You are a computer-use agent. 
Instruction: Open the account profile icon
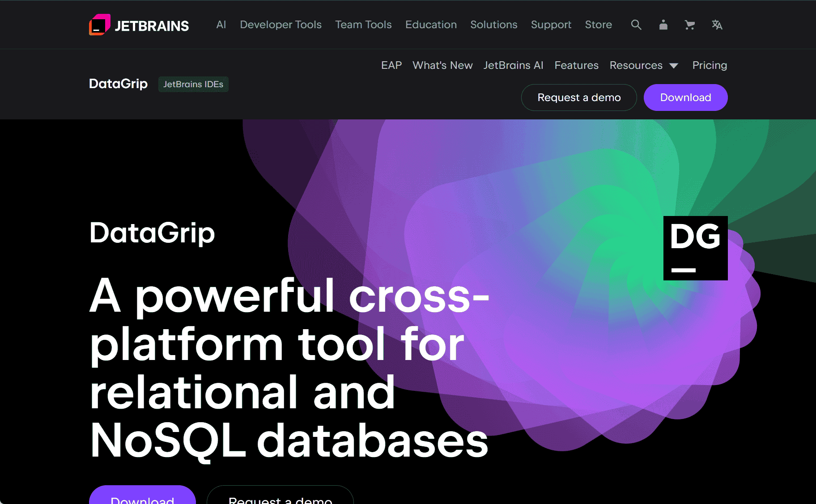[663, 25]
